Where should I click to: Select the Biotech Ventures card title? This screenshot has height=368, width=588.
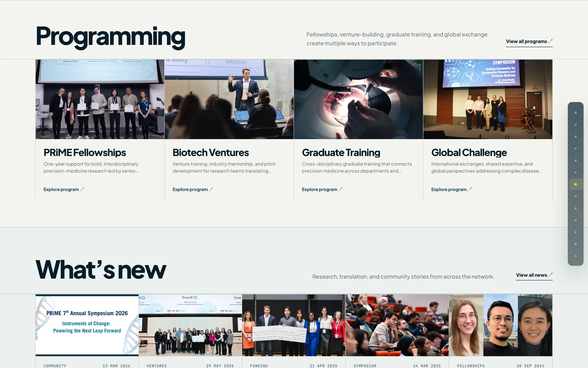click(211, 152)
